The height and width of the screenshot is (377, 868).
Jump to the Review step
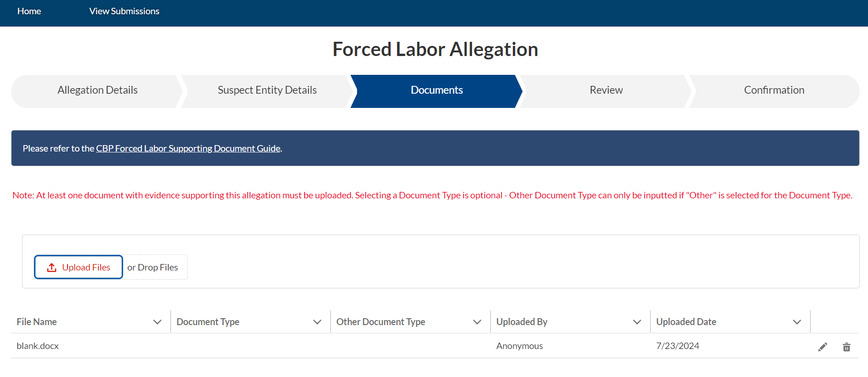(x=606, y=90)
